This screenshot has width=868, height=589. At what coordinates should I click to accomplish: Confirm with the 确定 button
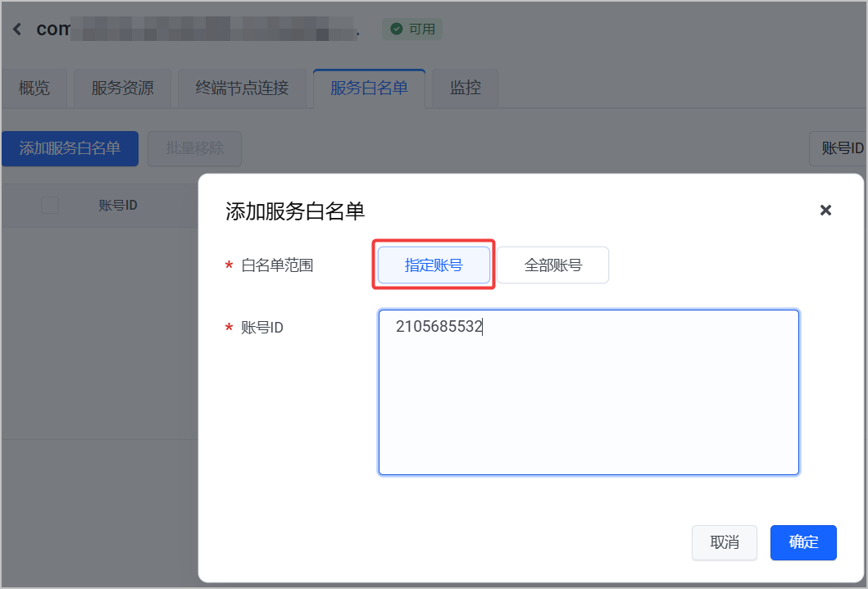point(803,542)
